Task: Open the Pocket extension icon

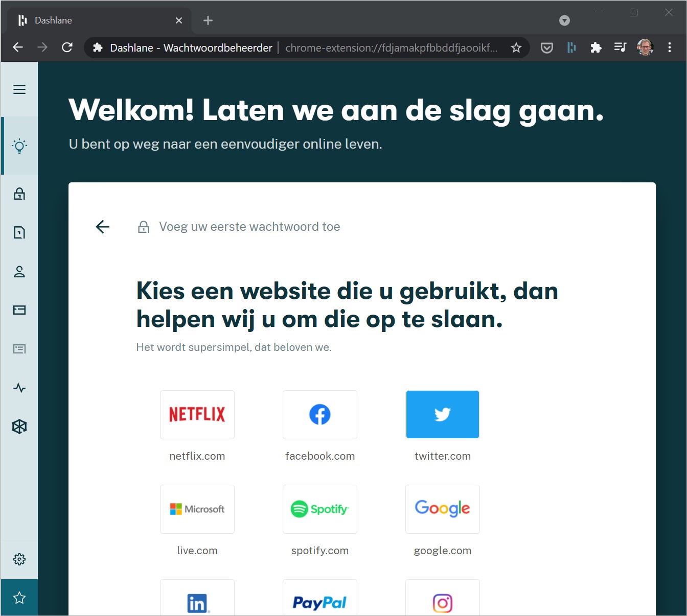Action: [547, 48]
